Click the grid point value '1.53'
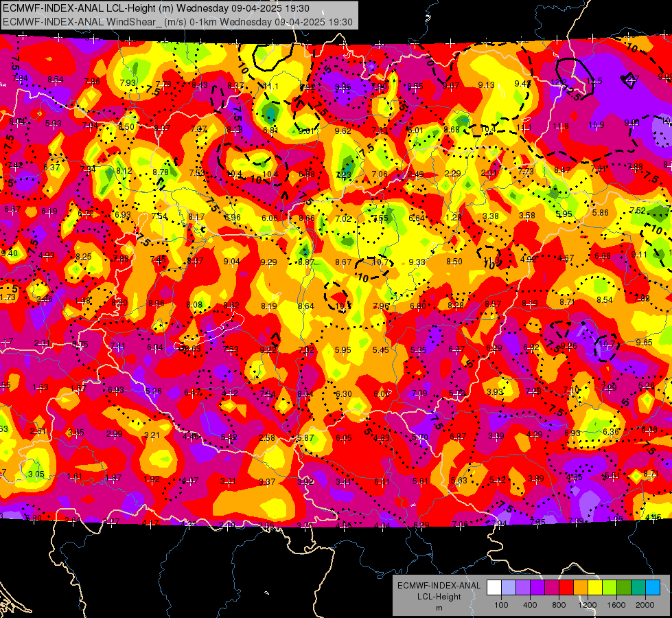 40,387
